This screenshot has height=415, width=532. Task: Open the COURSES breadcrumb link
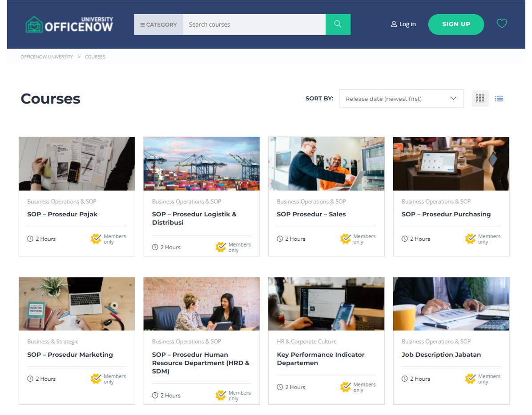94,56
